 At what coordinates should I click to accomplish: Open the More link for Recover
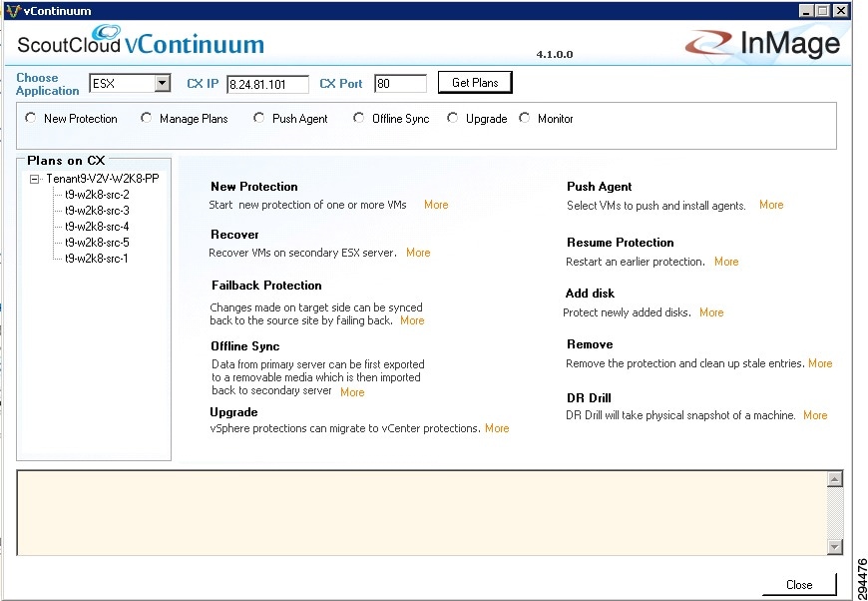click(x=418, y=253)
